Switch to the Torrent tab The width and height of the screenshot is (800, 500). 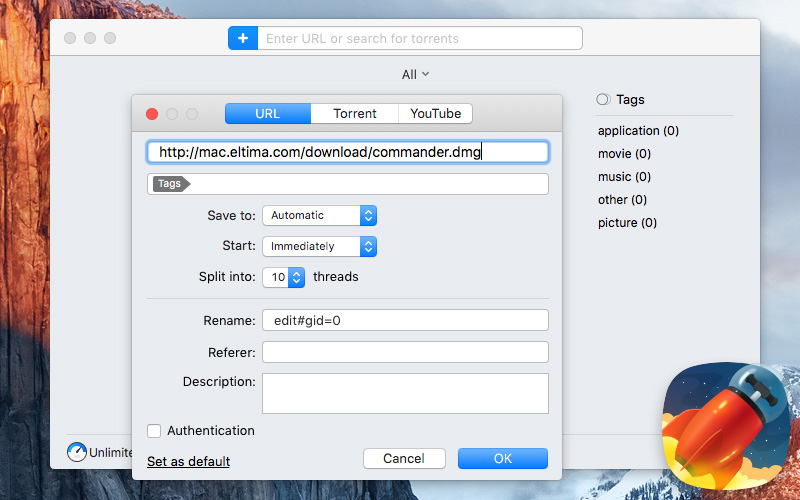click(355, 113)
